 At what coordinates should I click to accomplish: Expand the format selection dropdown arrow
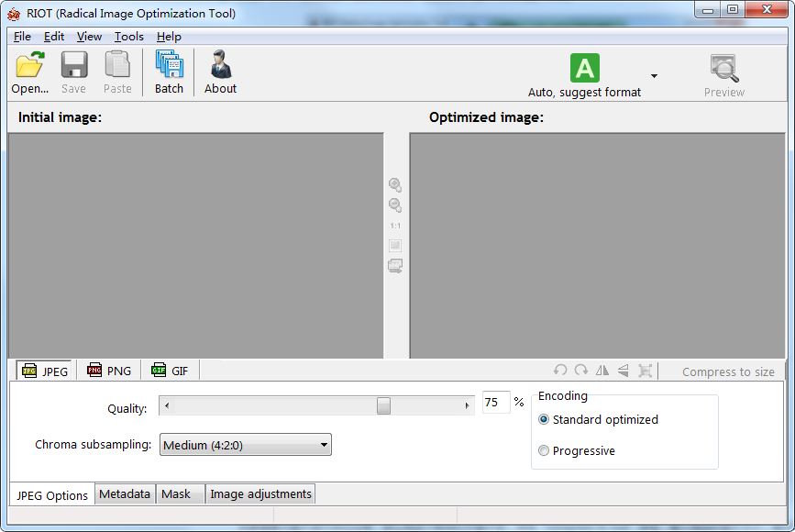point(654,76)
